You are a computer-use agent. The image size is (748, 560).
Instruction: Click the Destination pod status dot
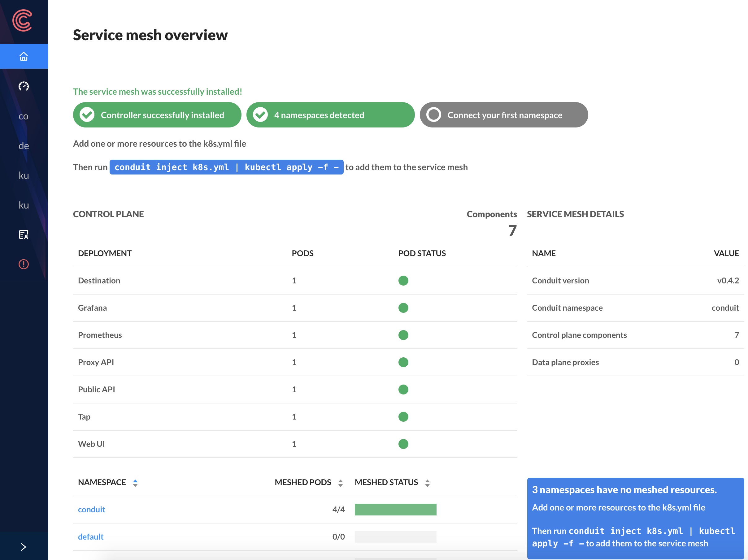click(x=403, y=281)
